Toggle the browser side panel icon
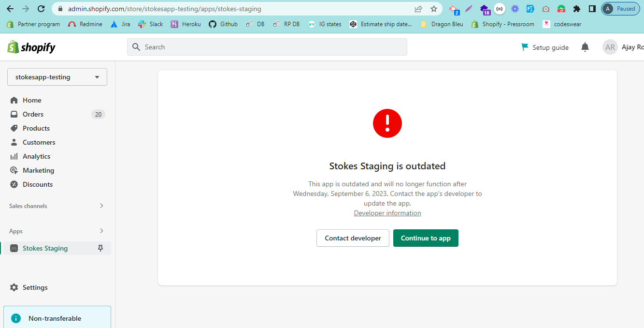Image resolution: width=644 pixels, height=328 pixels. 592,9
